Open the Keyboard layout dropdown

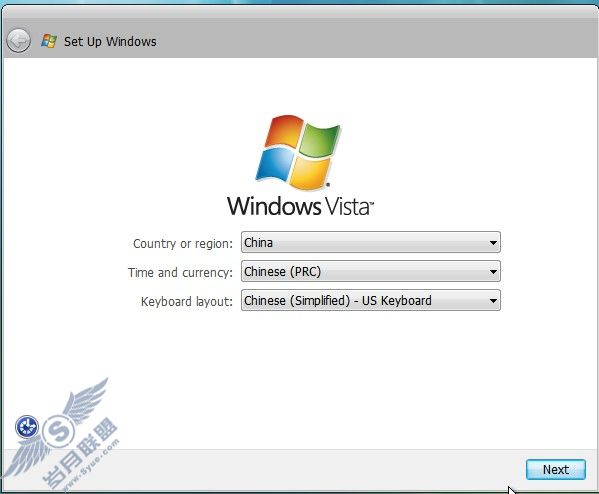371,300
